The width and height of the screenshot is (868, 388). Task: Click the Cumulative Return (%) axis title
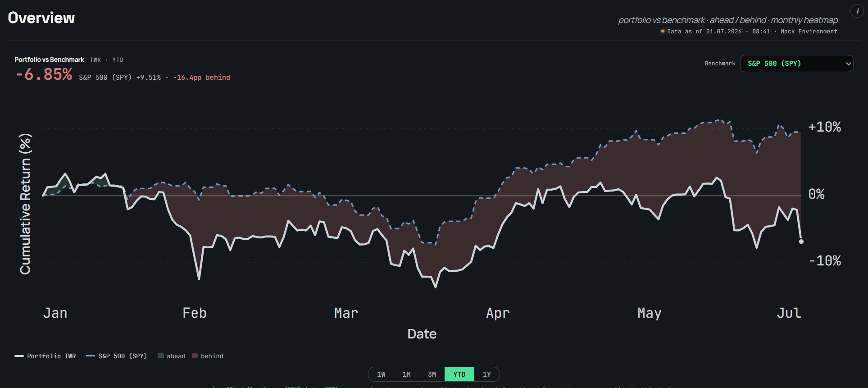25,204
